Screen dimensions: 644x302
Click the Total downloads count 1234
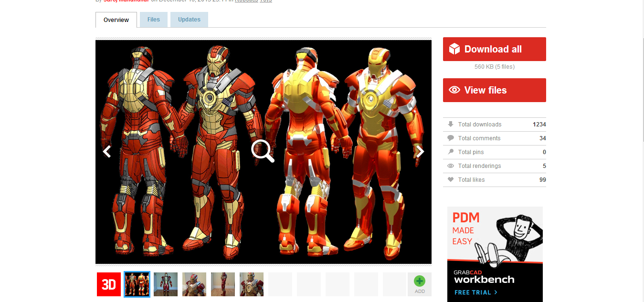[539, 125]
